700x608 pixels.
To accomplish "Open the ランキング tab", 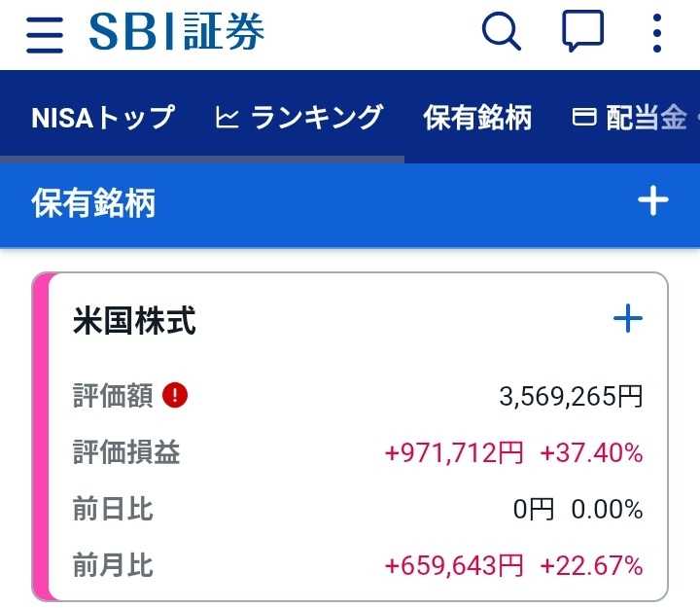I will [x=316, y=118].
